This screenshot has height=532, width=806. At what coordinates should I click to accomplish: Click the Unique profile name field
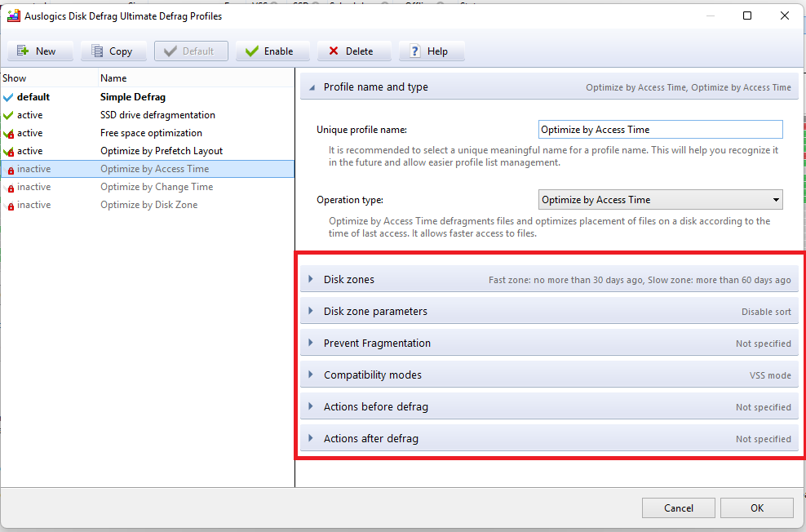pyautogui.click(x=661, y=130)
